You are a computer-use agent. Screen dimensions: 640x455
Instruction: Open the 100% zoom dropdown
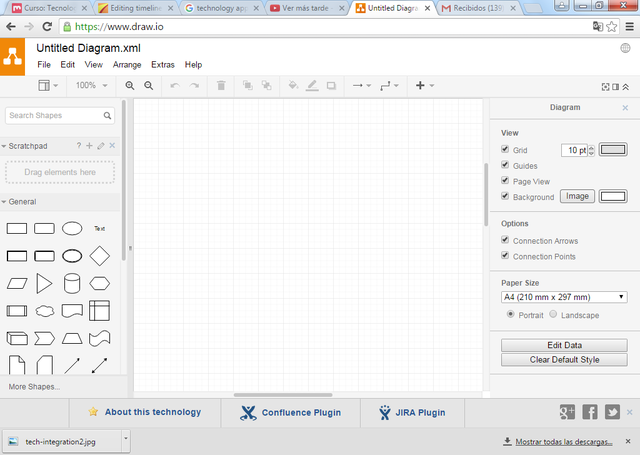[x=92, y=85]
